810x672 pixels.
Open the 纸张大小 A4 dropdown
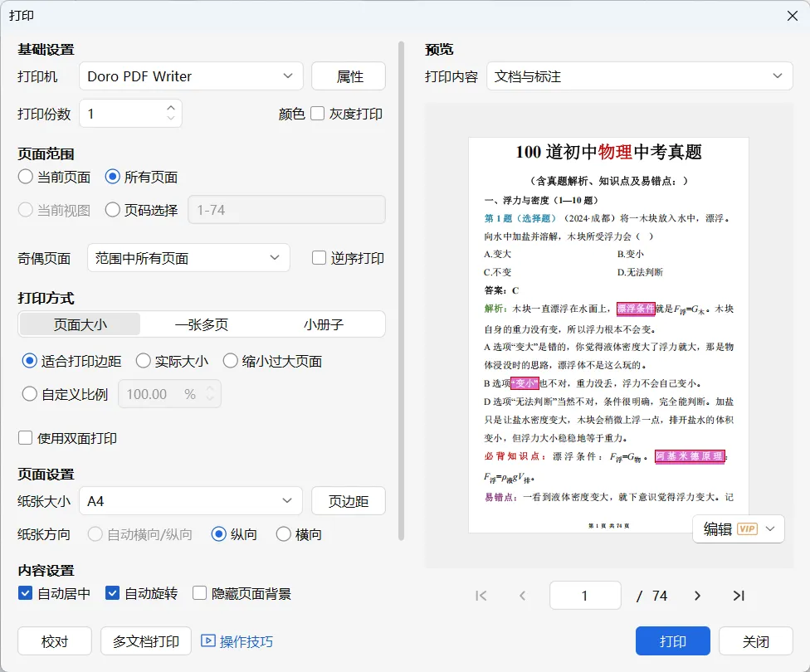(x=191, y=501)
